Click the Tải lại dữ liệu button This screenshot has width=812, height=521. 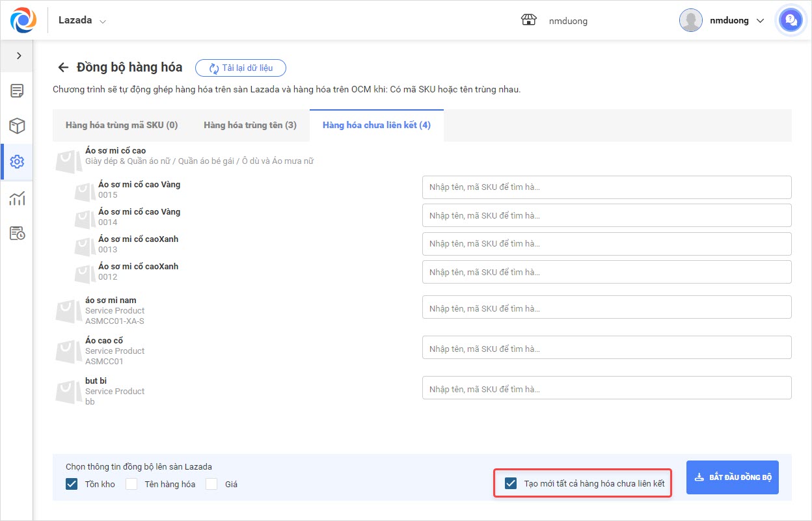click(241, 68)
